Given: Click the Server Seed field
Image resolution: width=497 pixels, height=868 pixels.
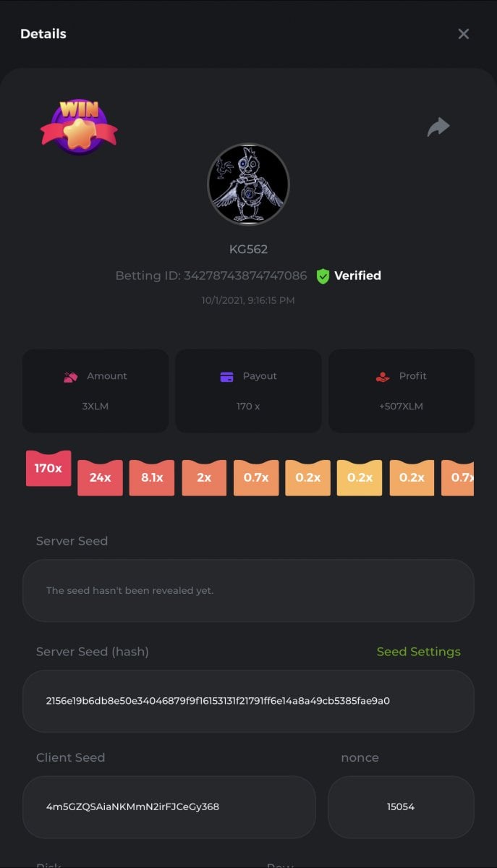Looking at the screenshot, I should point(248,590).
